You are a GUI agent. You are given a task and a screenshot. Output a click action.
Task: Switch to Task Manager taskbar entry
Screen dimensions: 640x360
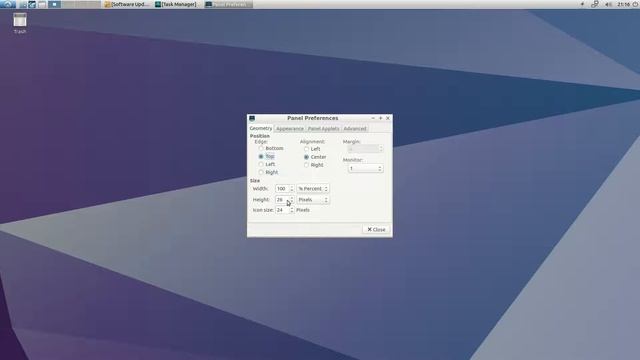click(x=176, y=4)
